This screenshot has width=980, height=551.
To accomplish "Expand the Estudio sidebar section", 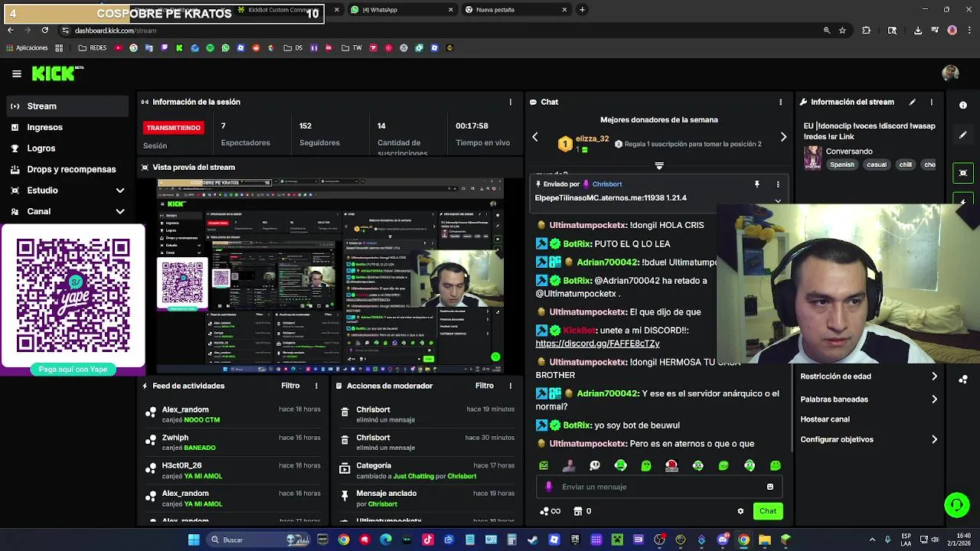I will point(67,191).
